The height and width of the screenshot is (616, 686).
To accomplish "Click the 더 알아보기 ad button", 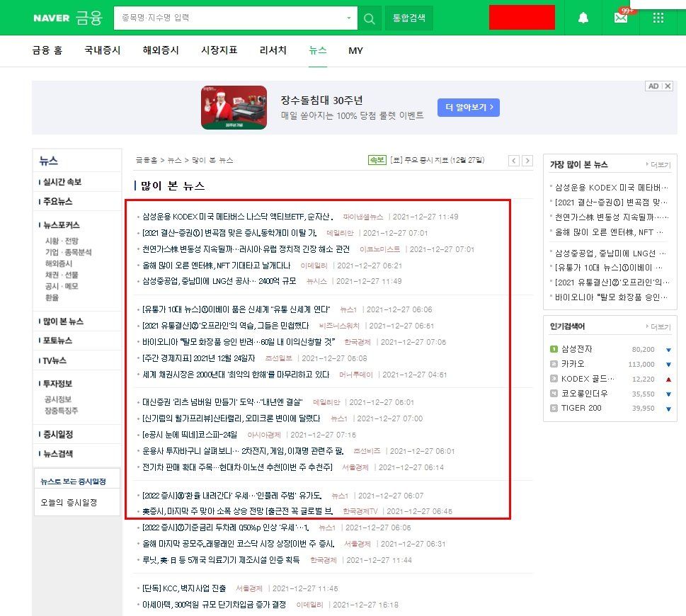I will (469, 108).
